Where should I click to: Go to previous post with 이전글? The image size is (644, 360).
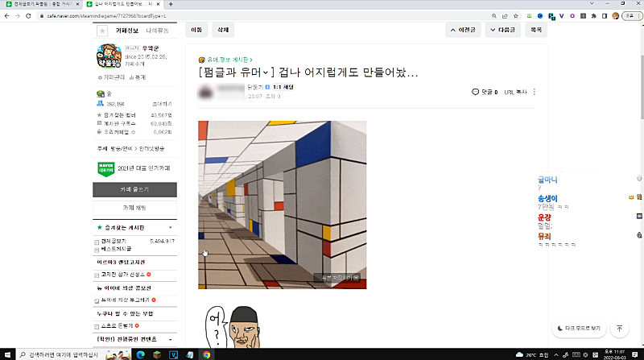pos(463,30)
